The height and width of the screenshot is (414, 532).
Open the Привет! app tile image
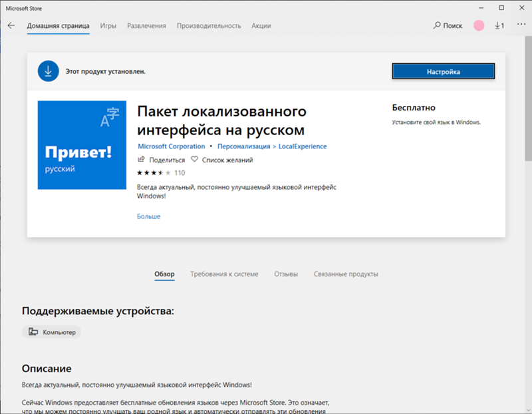point(82,145)
